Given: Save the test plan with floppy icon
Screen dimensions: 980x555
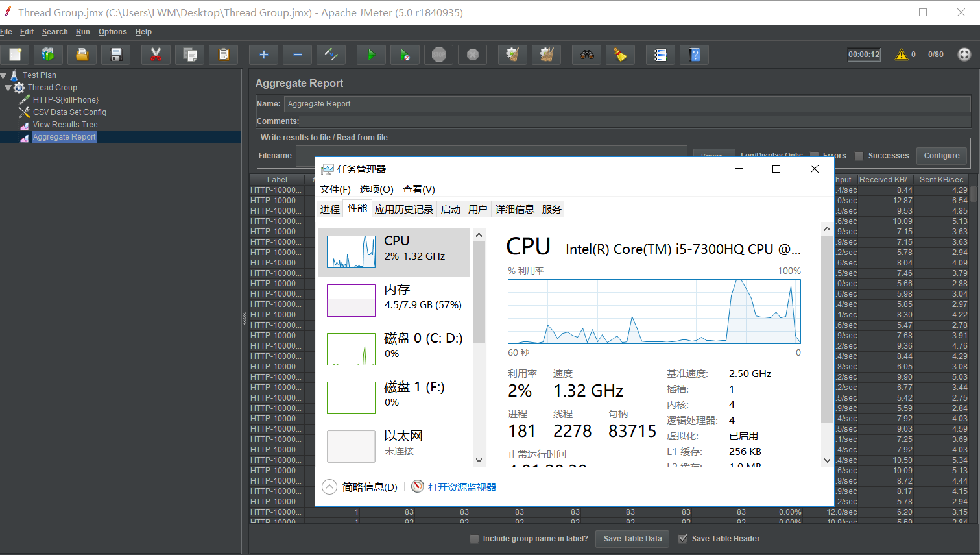Looking at the screenshot, I should (116, 55).
